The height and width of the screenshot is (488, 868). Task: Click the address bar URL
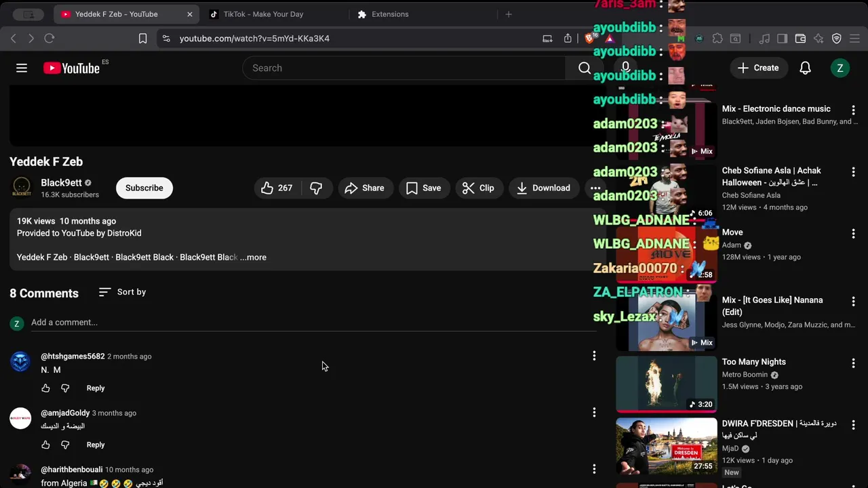[254, 39]
